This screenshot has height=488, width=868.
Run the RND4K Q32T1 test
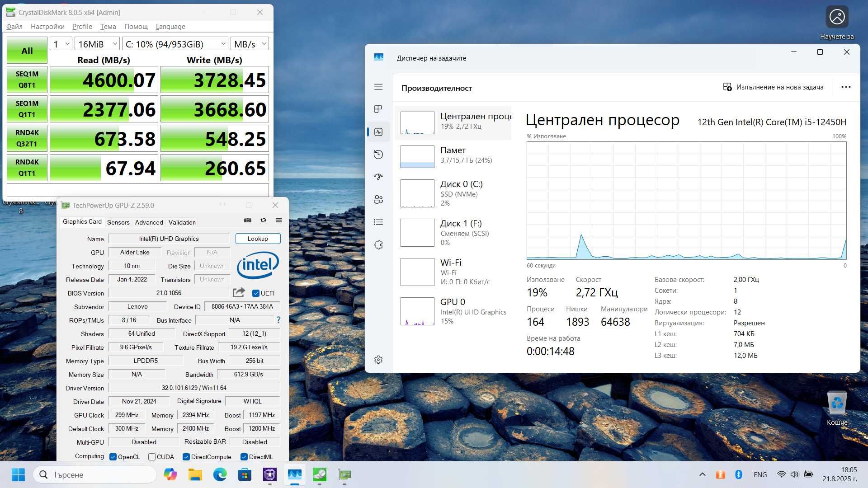coord(27,138)
